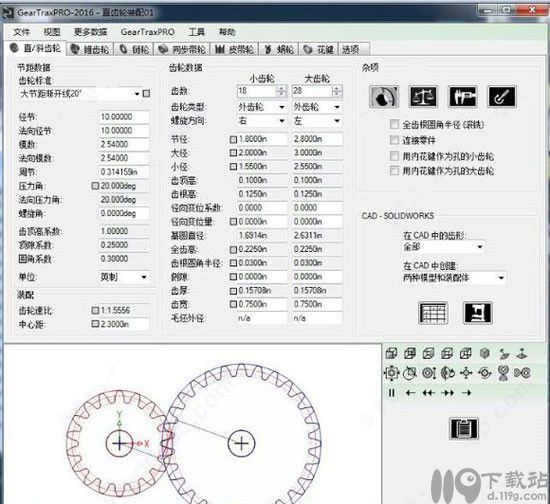Select the pan crosshair arrows icon
Image resolution: width=550 pixels, height=504 pixels.
pos(466,373)
